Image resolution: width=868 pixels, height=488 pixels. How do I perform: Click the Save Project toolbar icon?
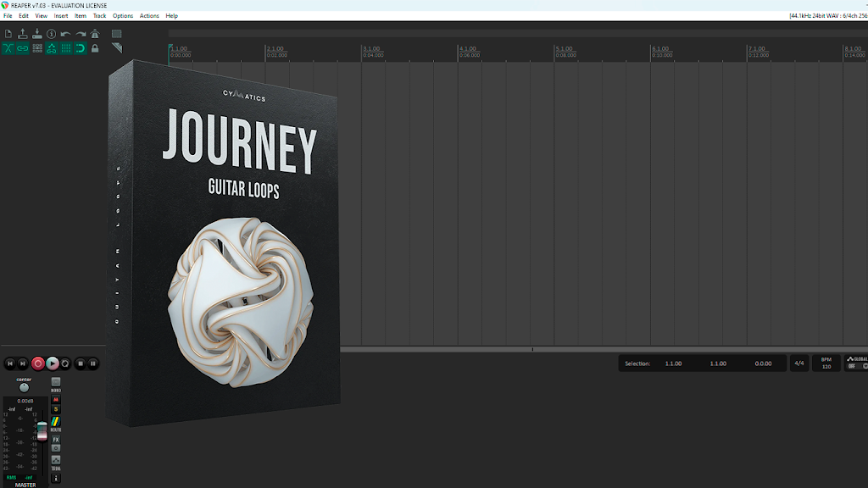click(37, 34)
